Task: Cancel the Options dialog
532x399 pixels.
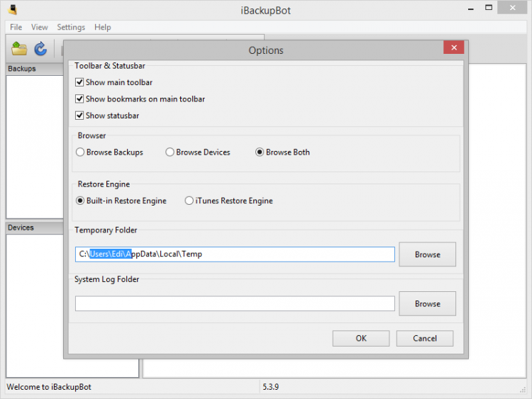Action: [x=425, y=338]
